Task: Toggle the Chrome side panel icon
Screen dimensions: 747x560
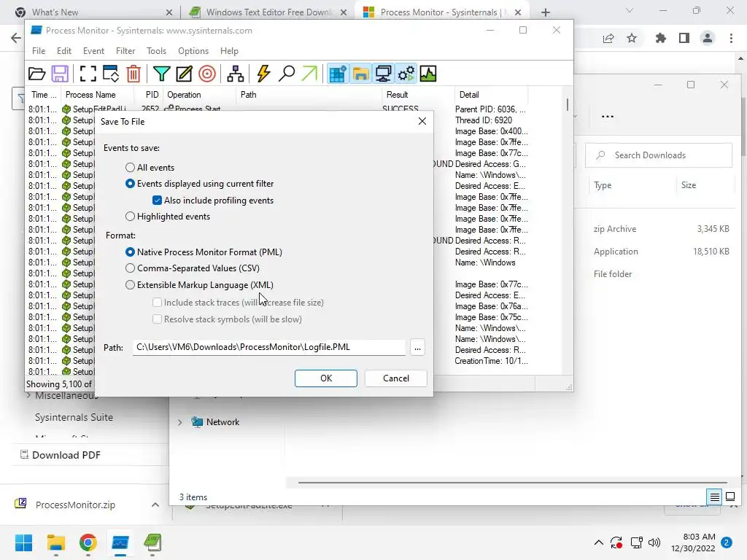Action: point(684,38)
